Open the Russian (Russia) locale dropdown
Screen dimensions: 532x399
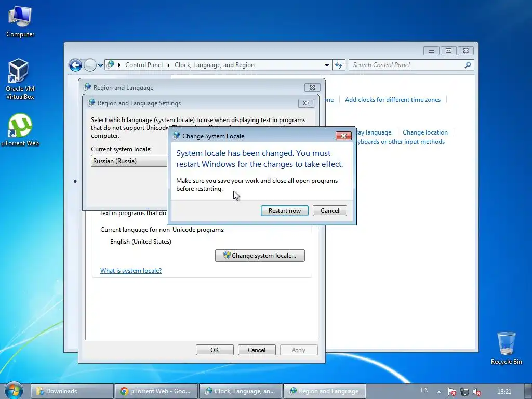[129, 161]
